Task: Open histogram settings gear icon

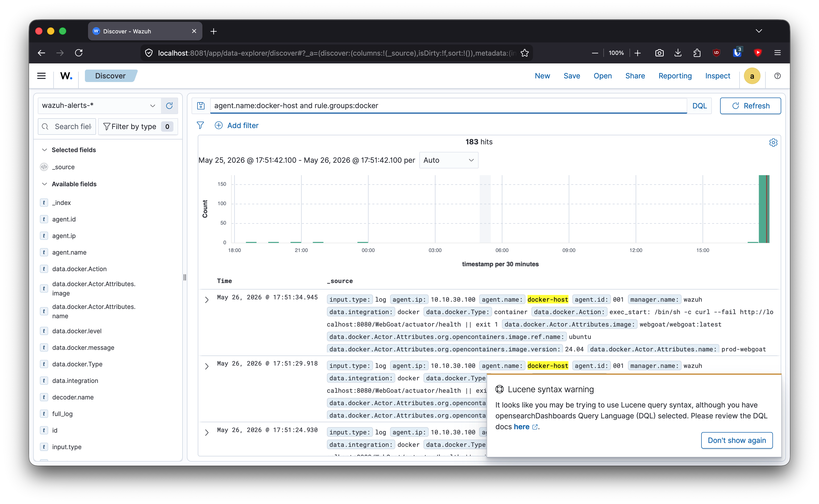Action: pos(773,143)
